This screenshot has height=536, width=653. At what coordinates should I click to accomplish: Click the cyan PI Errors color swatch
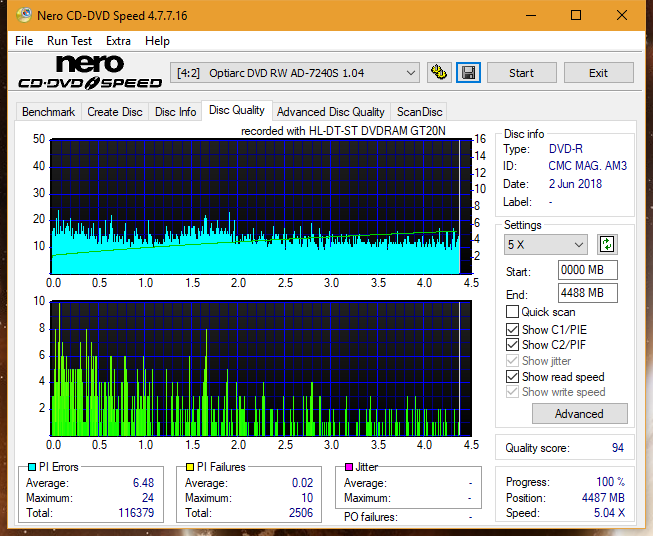click(32, 467)
